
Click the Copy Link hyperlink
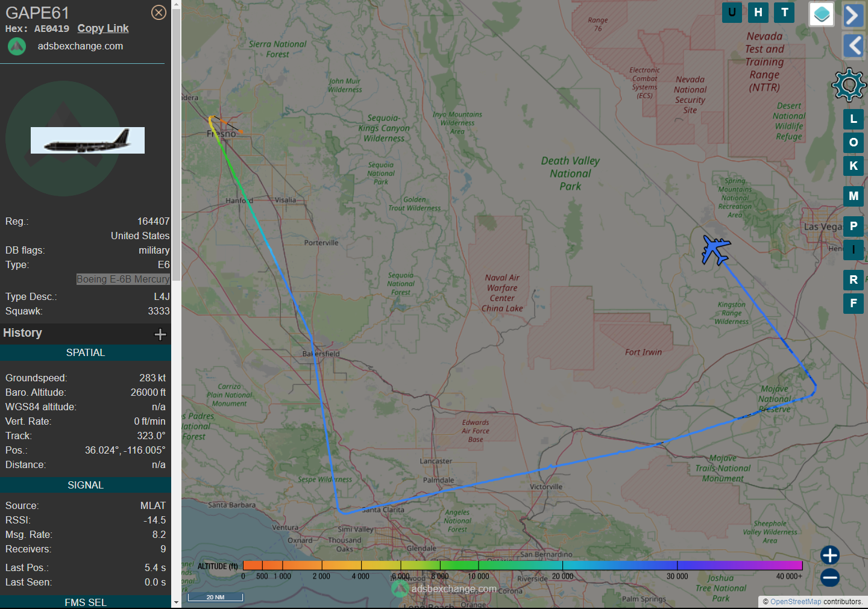103,28
